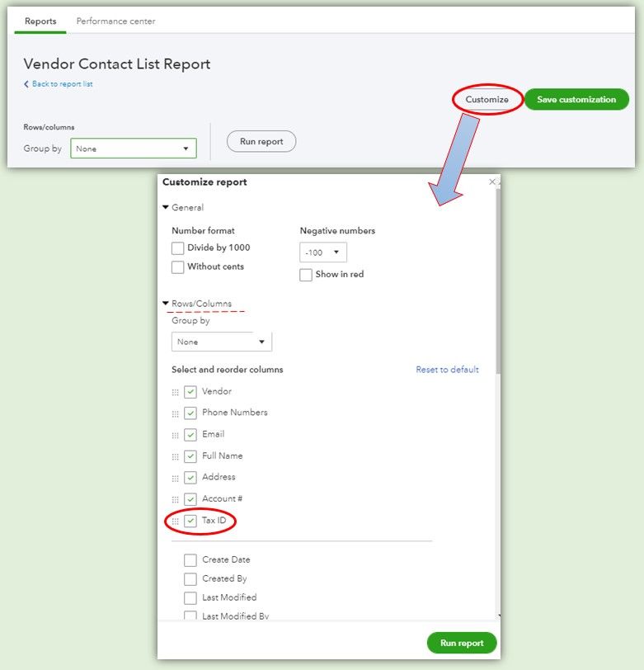Screen dimensions: 644x670
Task: Enable the Divide by 1000 checkbox
Action: [177, 248]
